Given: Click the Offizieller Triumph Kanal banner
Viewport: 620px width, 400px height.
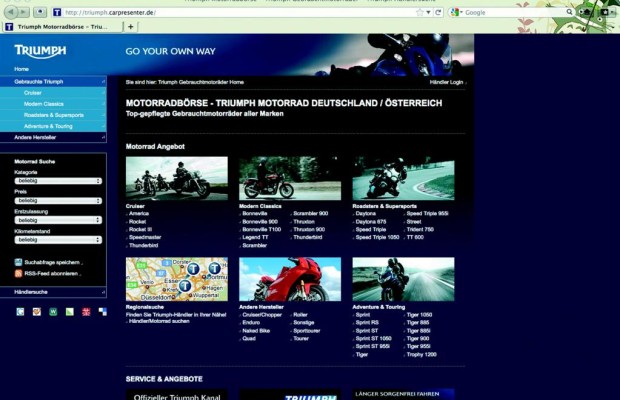Looking at the screenshot, I should click(177, 395).
